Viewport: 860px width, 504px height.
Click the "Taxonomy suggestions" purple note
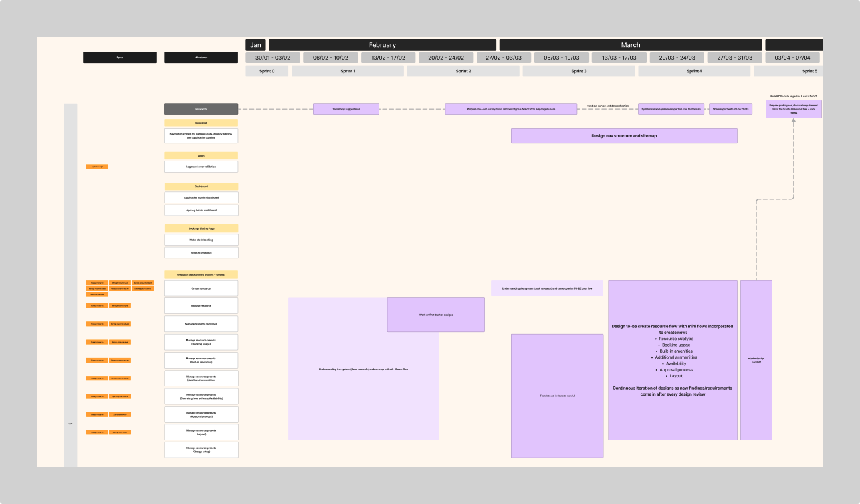tap(345, 108)
